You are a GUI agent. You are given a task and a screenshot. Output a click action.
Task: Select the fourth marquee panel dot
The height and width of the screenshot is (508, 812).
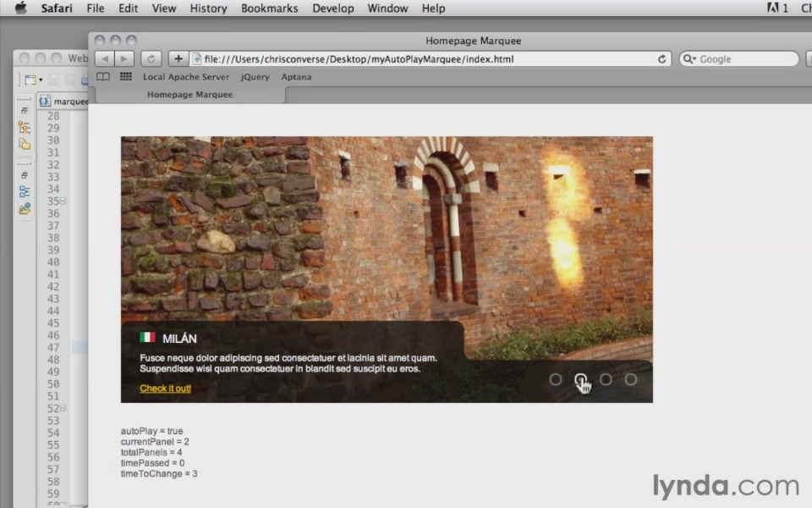point(631,379)
